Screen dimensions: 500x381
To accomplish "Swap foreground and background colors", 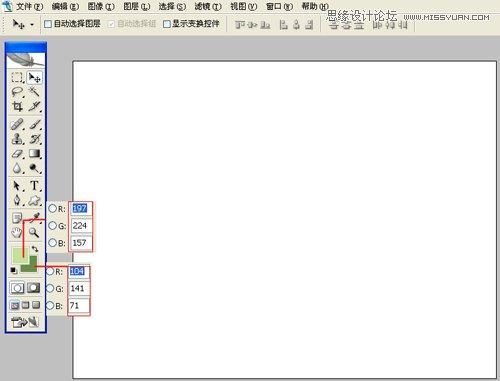I will 35,249.
